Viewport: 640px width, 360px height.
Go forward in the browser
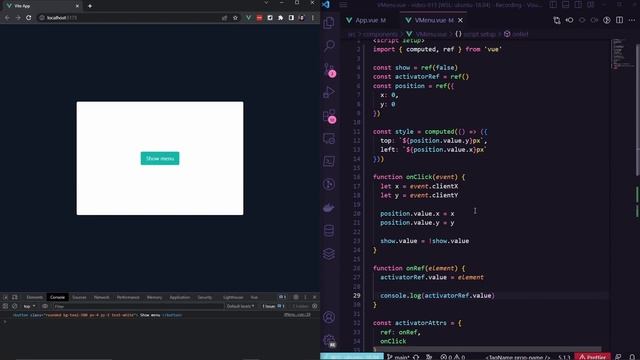(x=18, y=18)
